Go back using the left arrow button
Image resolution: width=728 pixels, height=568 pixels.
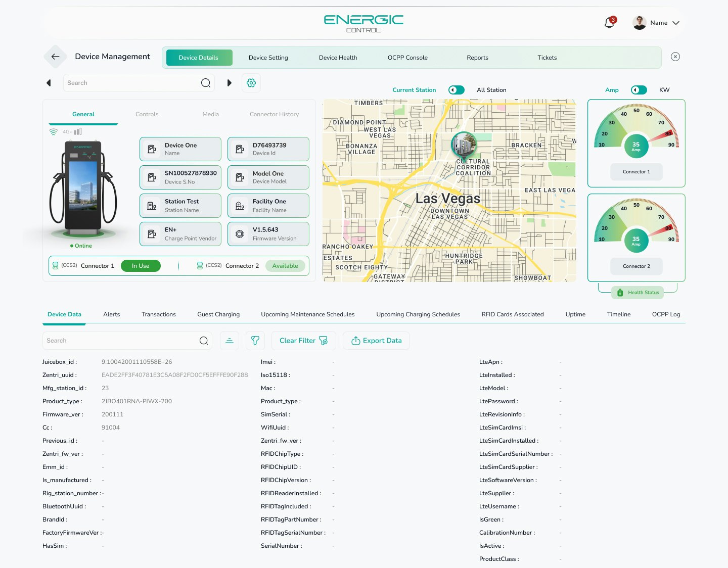tap(56, 57)
